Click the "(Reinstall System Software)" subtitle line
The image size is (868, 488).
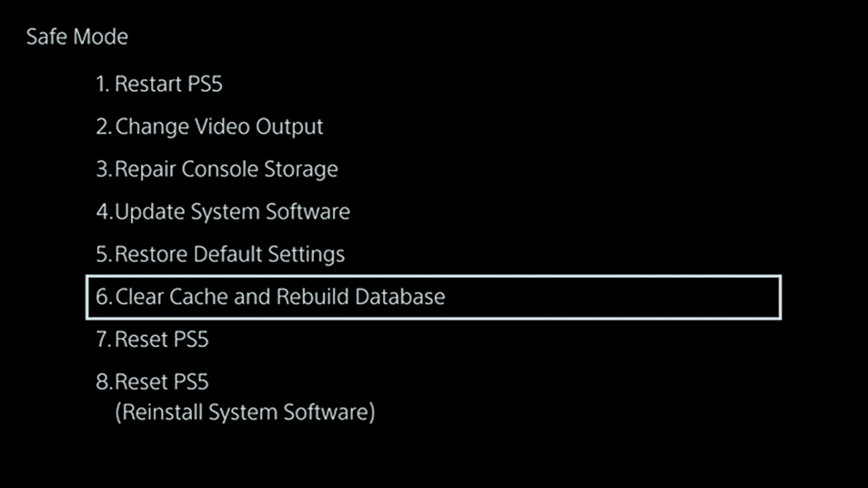(245, 412)
